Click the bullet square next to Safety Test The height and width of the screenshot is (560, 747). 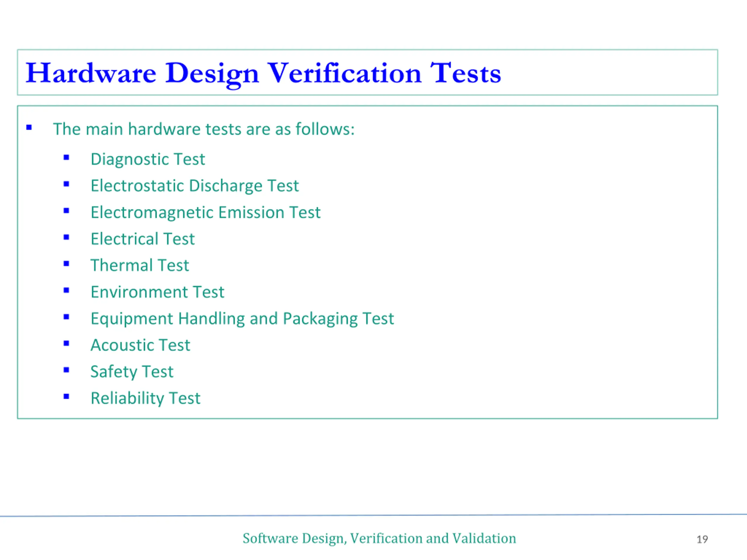(x=66, y=370)
